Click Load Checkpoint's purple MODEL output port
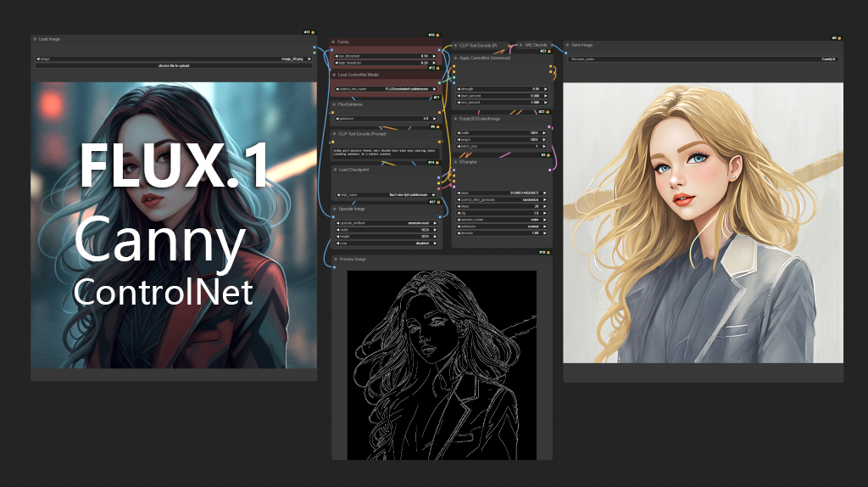The width and height of the screenshot is (868, 487). coord(438,177)
